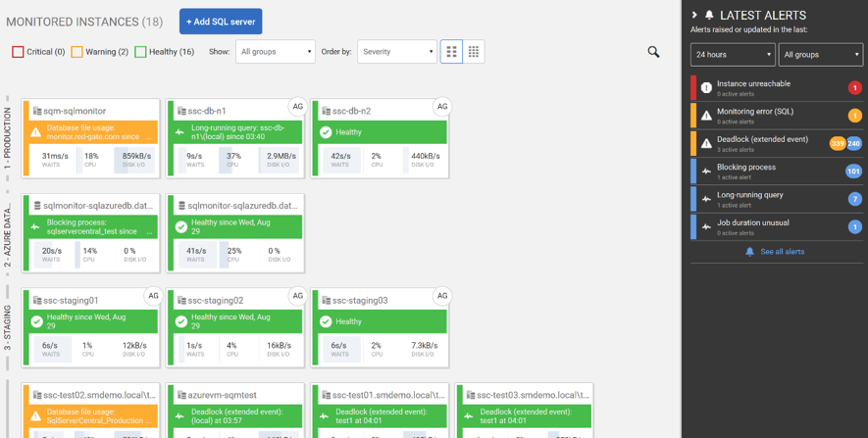Collapse the 2 - AZURE DATA group
The image size is (868, 438).
click(7, 232)
